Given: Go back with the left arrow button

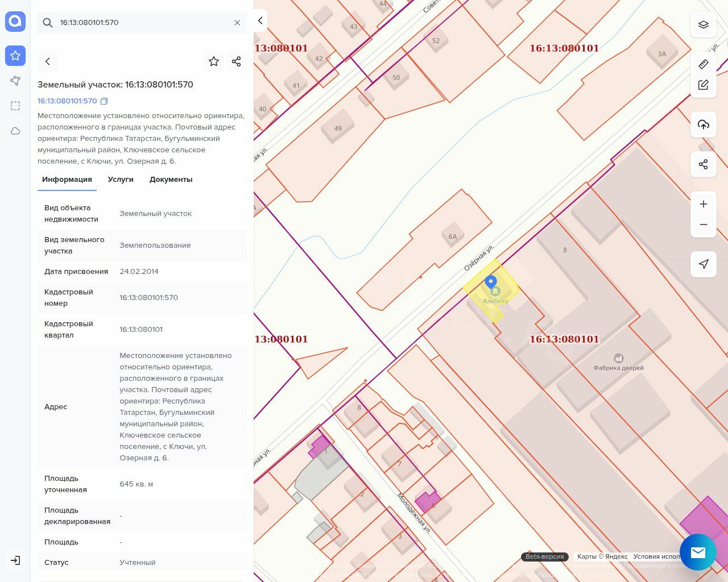Looking at the screenshot, I should click(48, 61).
